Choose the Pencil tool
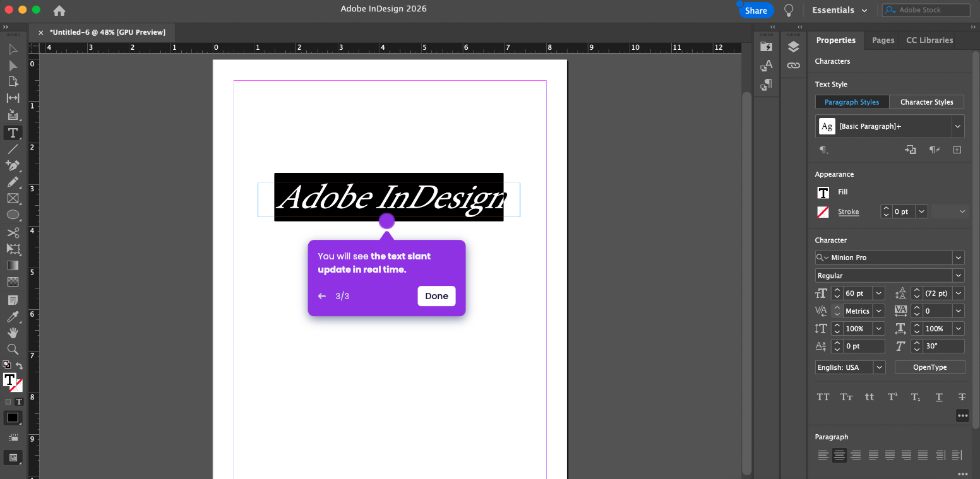This screenshot has height=479, width=980. point(13,182)
